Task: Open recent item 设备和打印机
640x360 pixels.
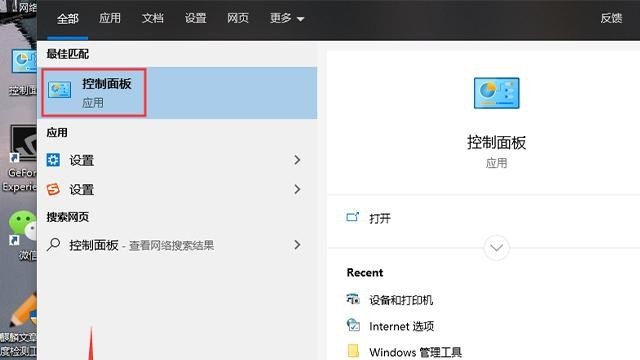Action: pos(401,300)
